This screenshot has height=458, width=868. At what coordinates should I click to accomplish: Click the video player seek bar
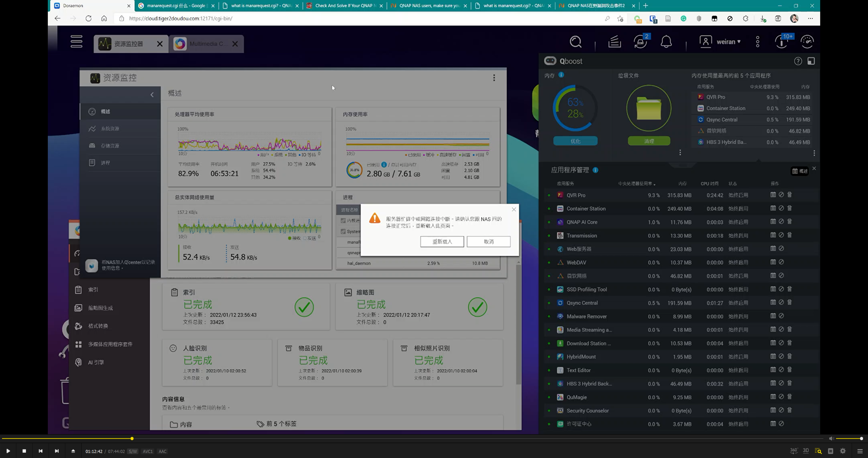coord(404,439)
